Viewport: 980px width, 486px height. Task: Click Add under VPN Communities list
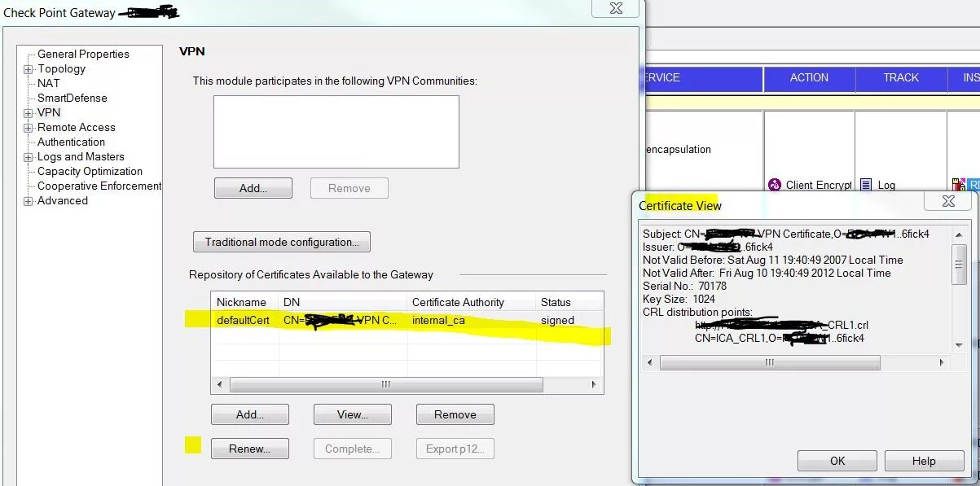point(253,188)
